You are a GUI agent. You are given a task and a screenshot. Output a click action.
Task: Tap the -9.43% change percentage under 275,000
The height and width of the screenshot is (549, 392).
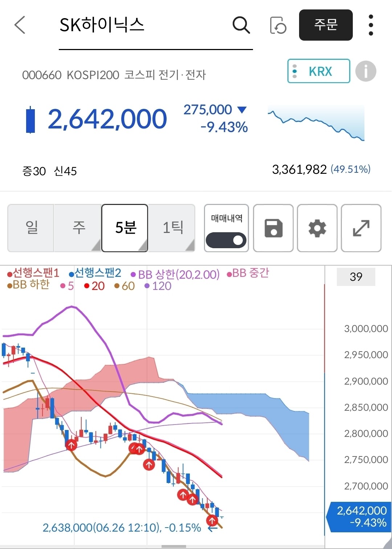224,127
